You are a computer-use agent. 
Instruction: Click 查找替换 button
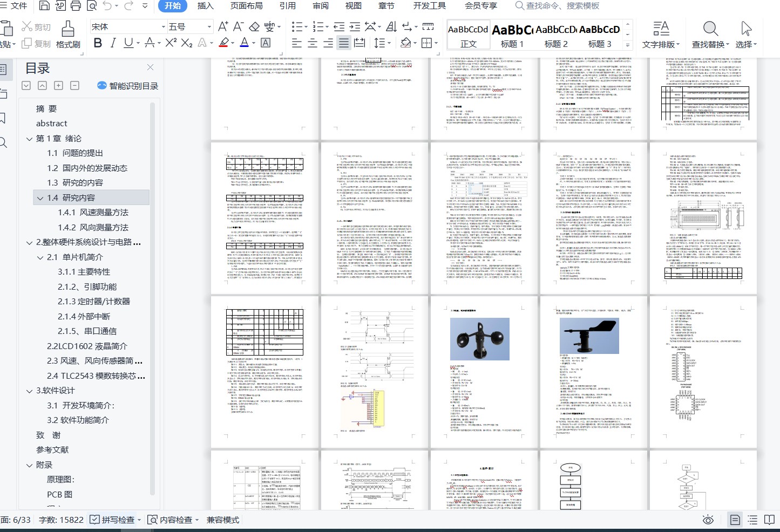(x=710, y=35)
